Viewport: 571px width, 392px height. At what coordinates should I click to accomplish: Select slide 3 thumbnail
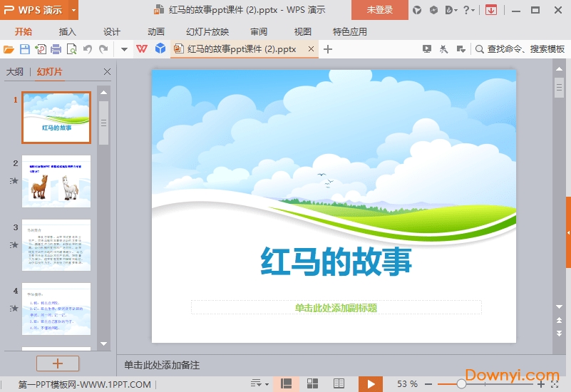[56, 245]
